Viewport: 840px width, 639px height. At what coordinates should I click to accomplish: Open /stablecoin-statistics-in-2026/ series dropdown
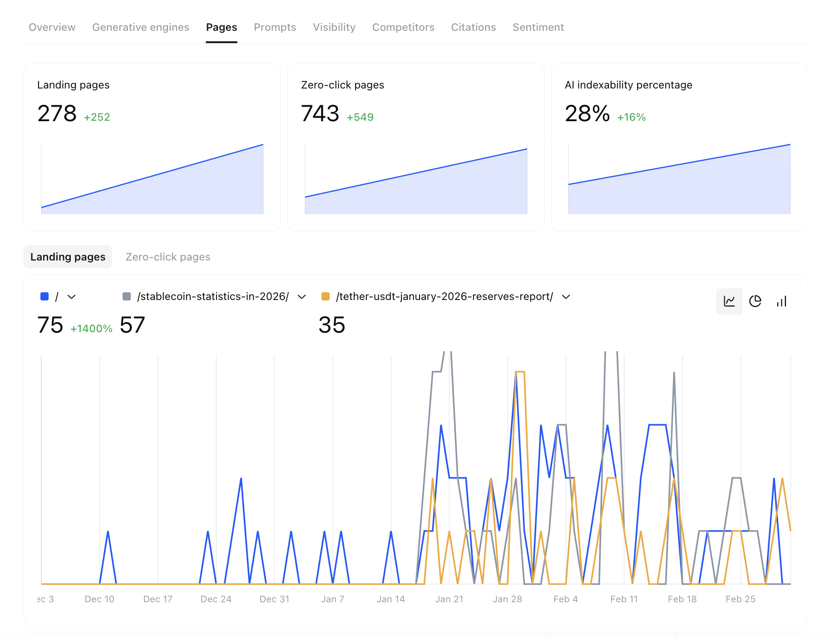(301, 297)
